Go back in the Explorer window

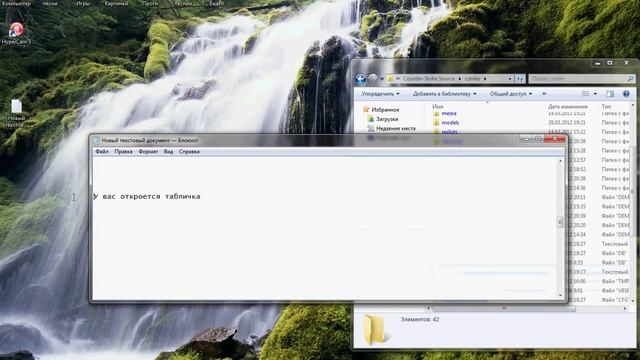360,78
